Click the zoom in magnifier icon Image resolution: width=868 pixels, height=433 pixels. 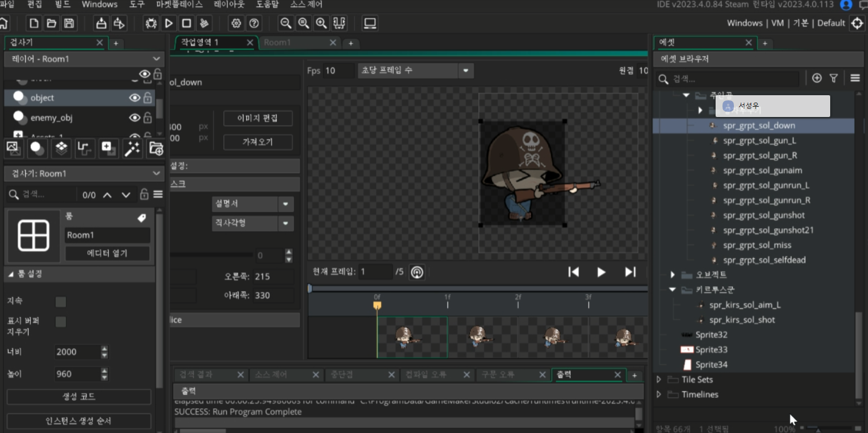(321, 24)
